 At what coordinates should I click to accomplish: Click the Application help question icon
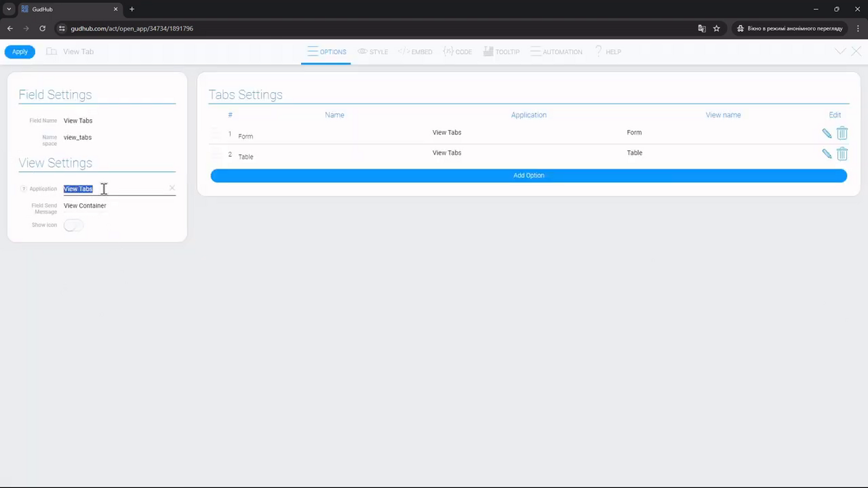[23, 189]
